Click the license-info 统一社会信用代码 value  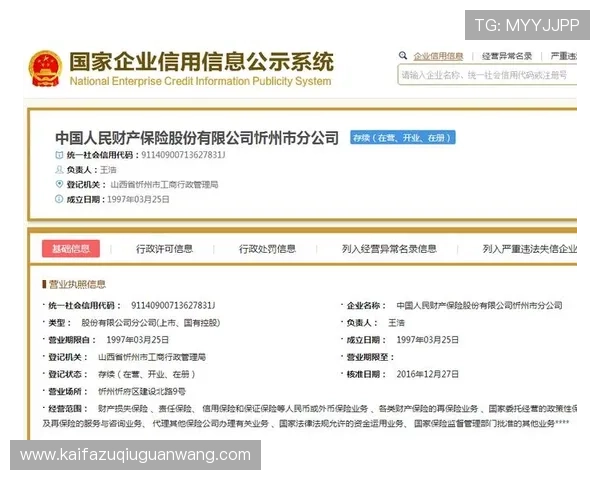click(173, 305)
